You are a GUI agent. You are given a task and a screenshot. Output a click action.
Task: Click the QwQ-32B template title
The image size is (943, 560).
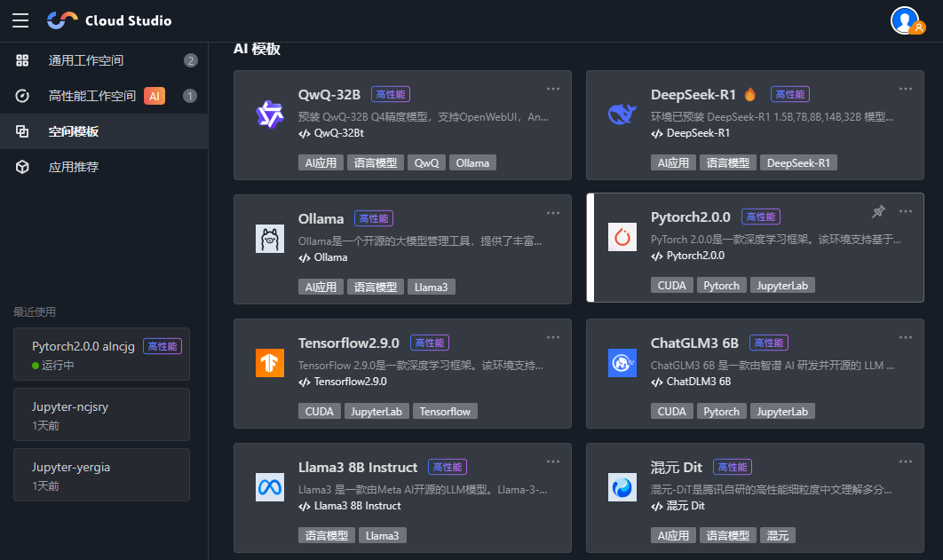(x=329, y=94)
